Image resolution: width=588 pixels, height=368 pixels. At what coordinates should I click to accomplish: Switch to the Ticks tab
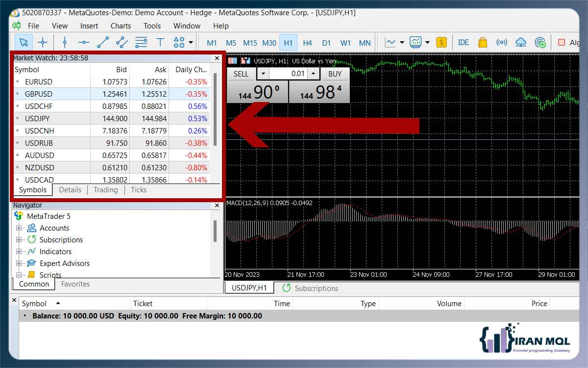[x=139, y=190]
